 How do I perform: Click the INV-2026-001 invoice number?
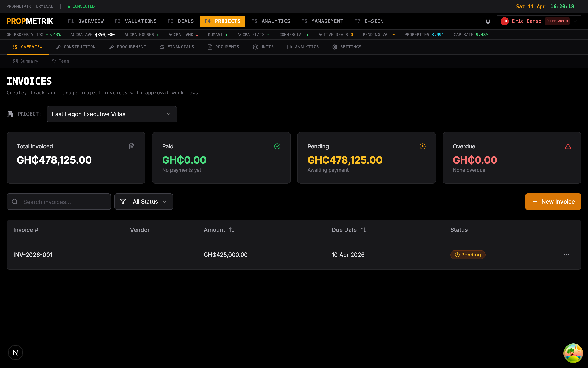pyautogui.click(x=33, y=255)
